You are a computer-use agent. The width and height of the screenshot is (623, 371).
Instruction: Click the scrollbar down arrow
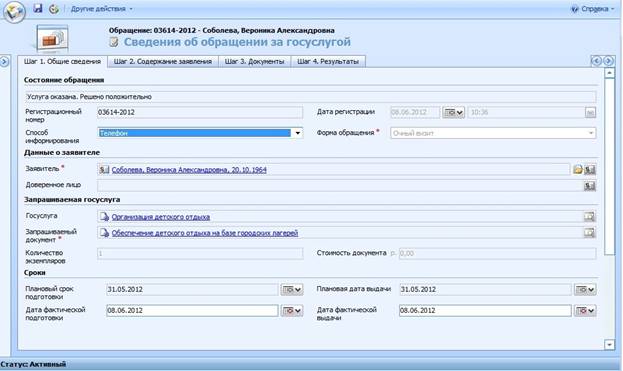coord(609,344)
